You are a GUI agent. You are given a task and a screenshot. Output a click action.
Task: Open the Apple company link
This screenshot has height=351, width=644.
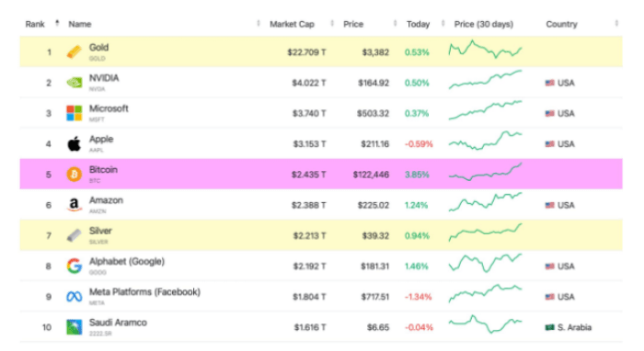coord(101,140)
